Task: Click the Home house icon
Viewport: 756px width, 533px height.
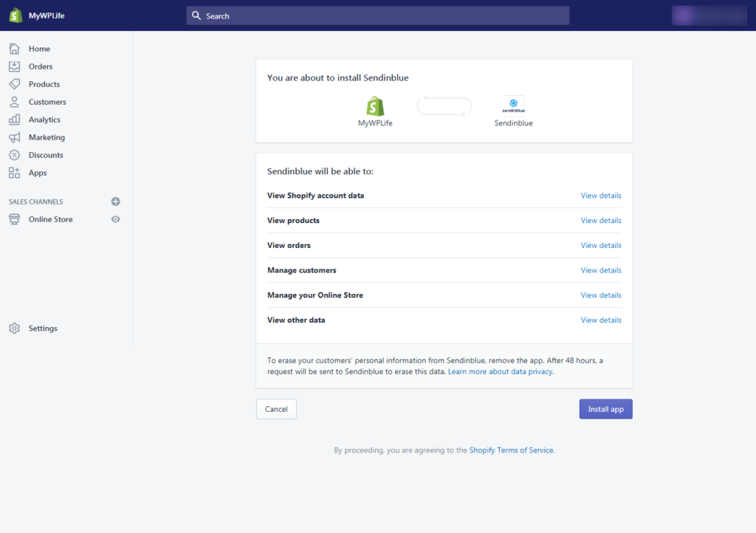Action: point(15,49)
